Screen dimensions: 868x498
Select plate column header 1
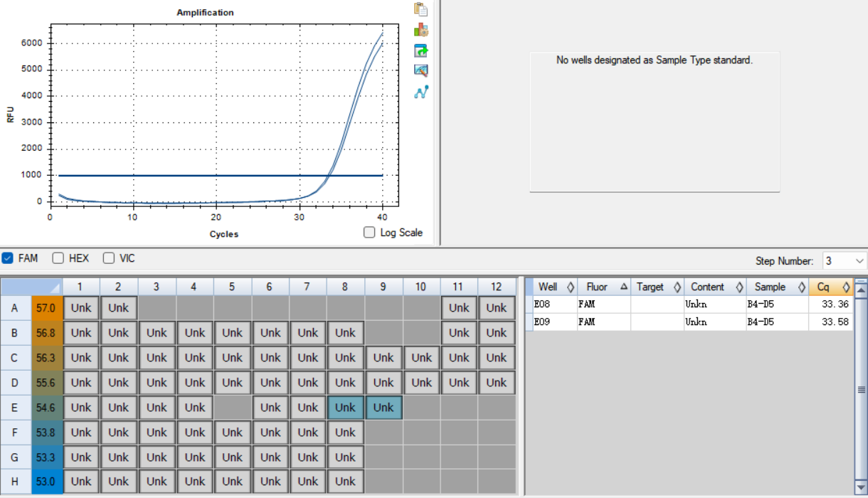80,287
